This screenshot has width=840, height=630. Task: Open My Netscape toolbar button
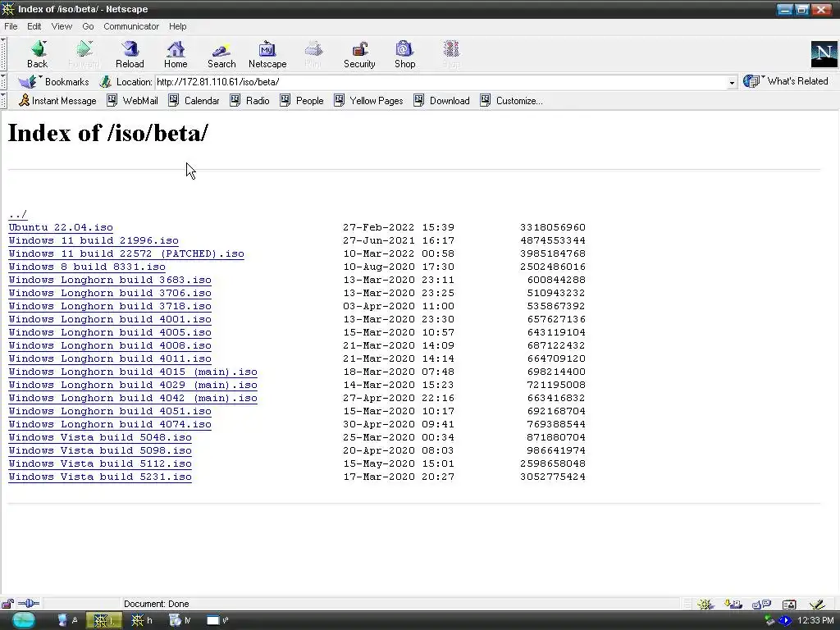coord(267,54)
